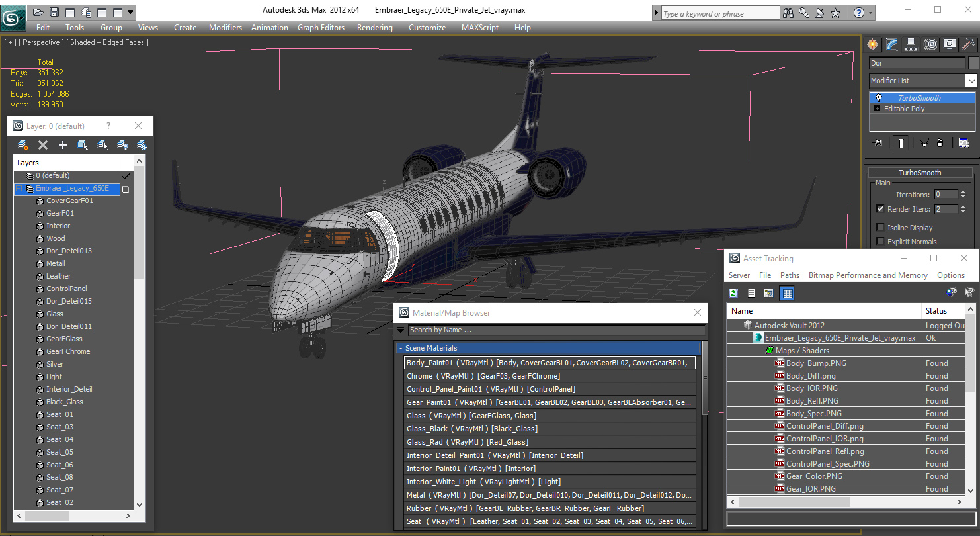The height and width of the screenshot is (536, 980).
Task: Select the Seat_01 layer object
Action: click(x=60, y=414)
